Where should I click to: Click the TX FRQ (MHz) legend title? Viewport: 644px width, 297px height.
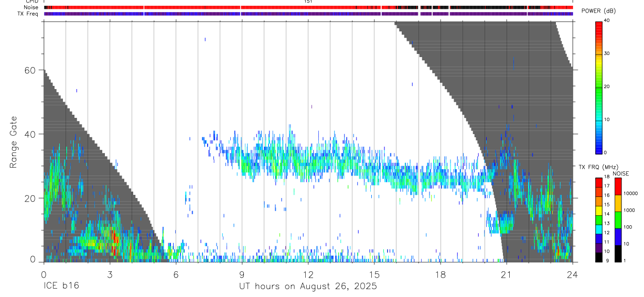tap(597, 167)
